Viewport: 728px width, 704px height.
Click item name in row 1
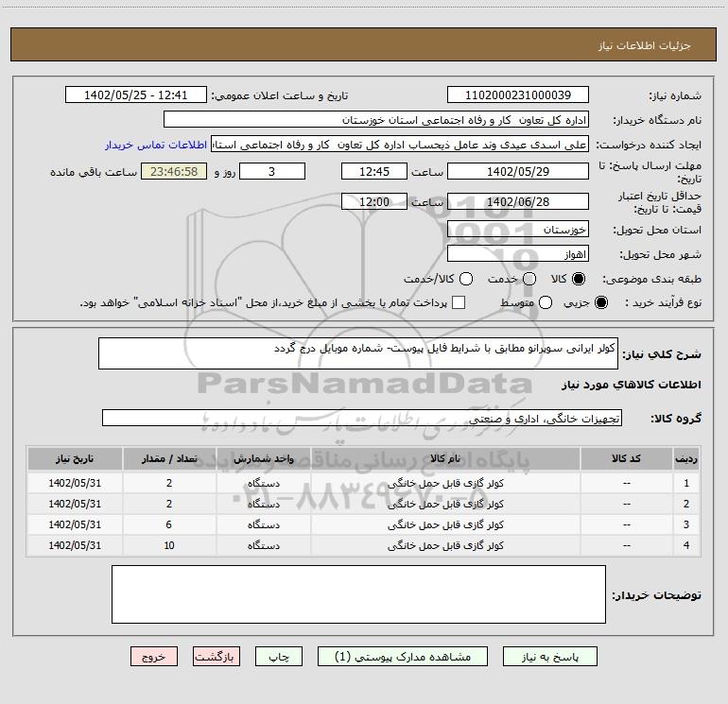tap(445, 483)
